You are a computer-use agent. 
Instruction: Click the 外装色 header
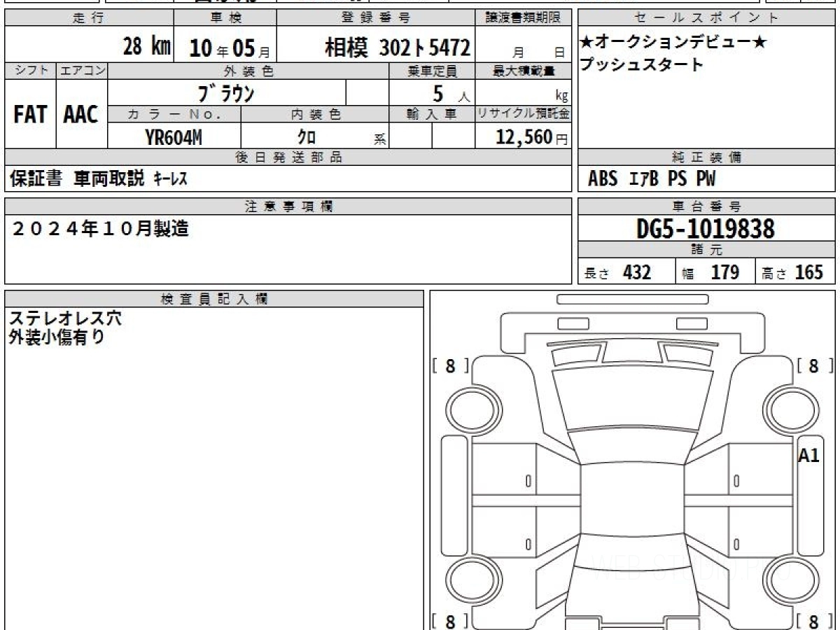click(248, 71)
